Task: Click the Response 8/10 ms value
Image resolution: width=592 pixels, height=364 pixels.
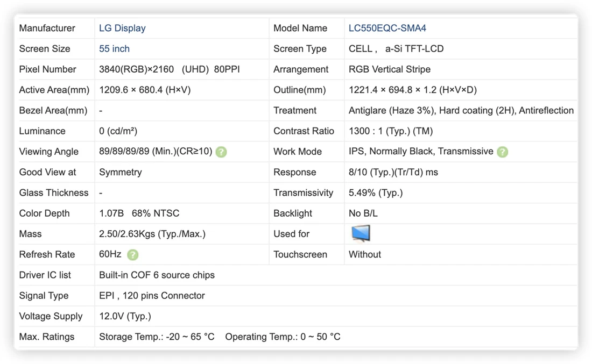Action: coord(393,173)
